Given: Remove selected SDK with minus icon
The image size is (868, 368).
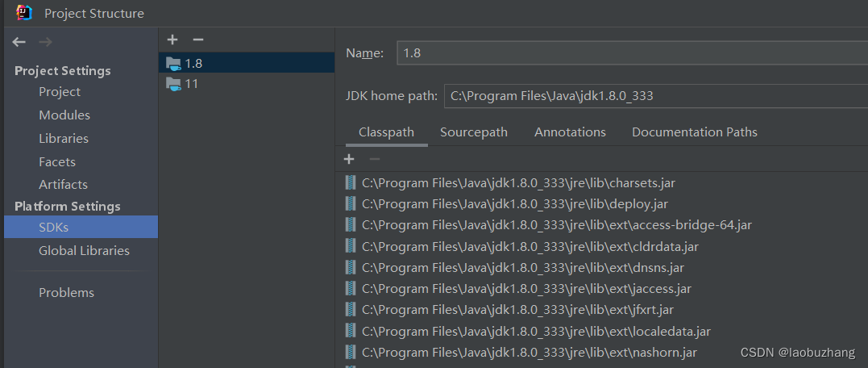Looking at the screenshot, I should 198,40.
